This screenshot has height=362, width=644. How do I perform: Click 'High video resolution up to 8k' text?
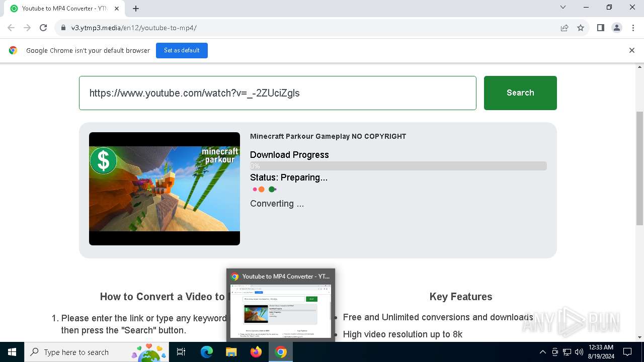(403, 334)
